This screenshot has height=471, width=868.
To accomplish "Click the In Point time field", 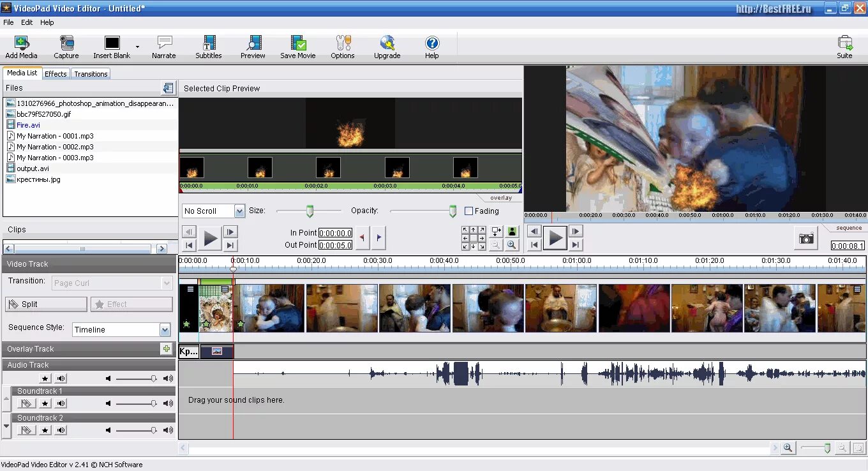I will point(336,233).
